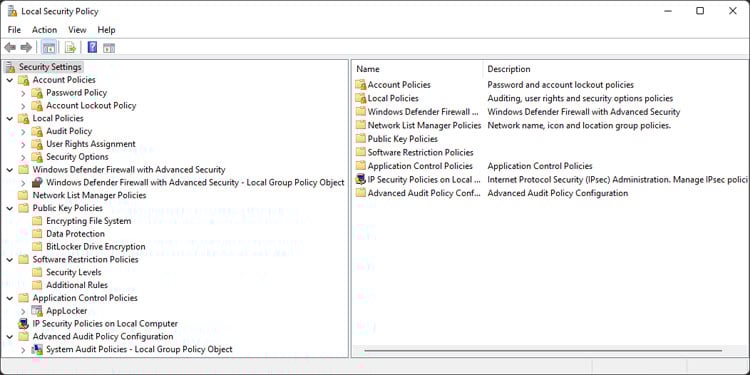Click the Forward arrow toolbar icon

[26, 47]
